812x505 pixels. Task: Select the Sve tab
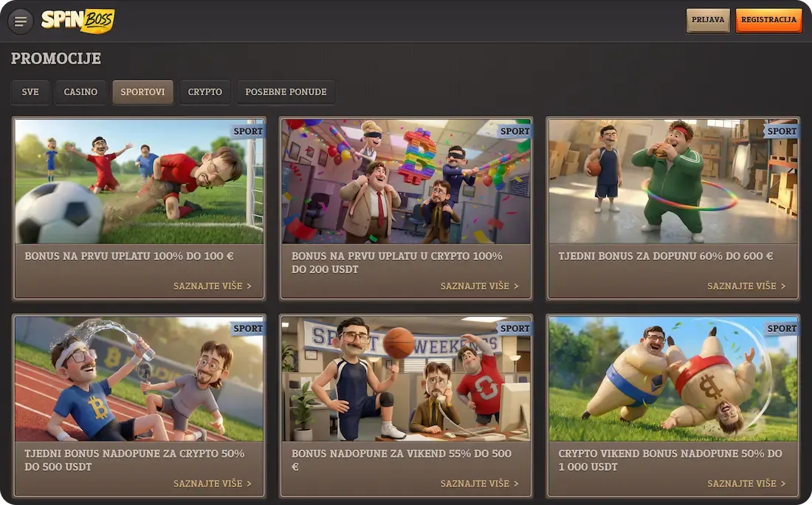click(30, 92)
